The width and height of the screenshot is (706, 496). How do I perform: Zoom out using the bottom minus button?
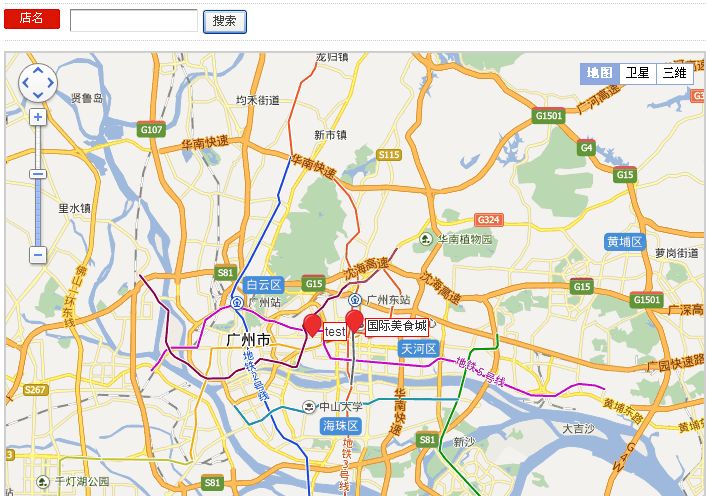point(38,255)
